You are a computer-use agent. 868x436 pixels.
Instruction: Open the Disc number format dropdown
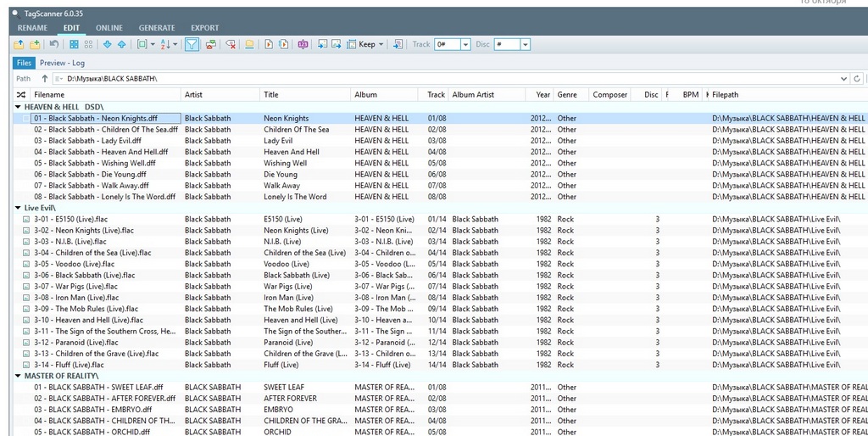[525, 45]
